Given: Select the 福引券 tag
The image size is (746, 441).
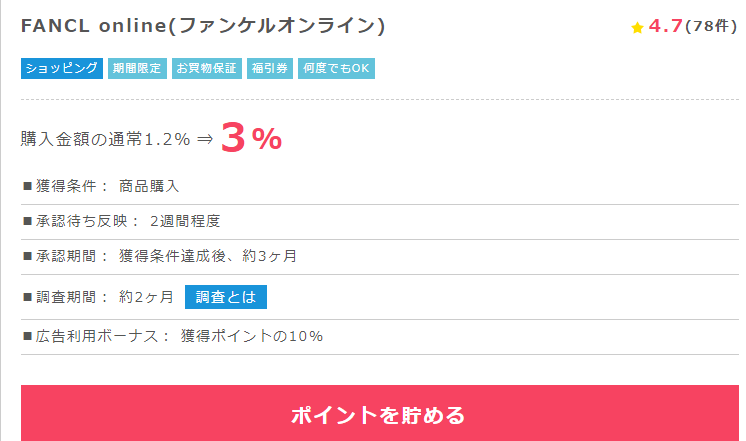Looking at the screenshot, I should coord(270,69).
